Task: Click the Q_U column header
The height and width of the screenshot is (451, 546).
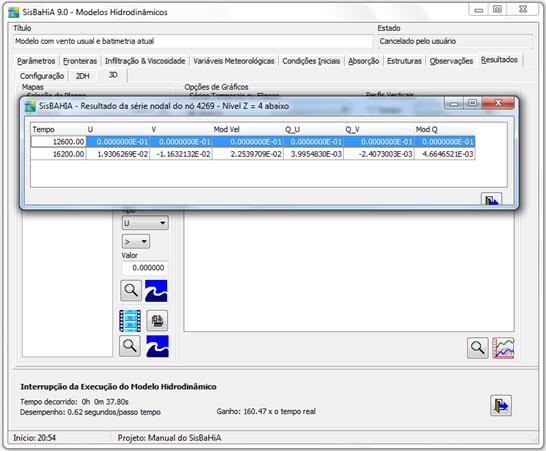Action: coord(313,130)
